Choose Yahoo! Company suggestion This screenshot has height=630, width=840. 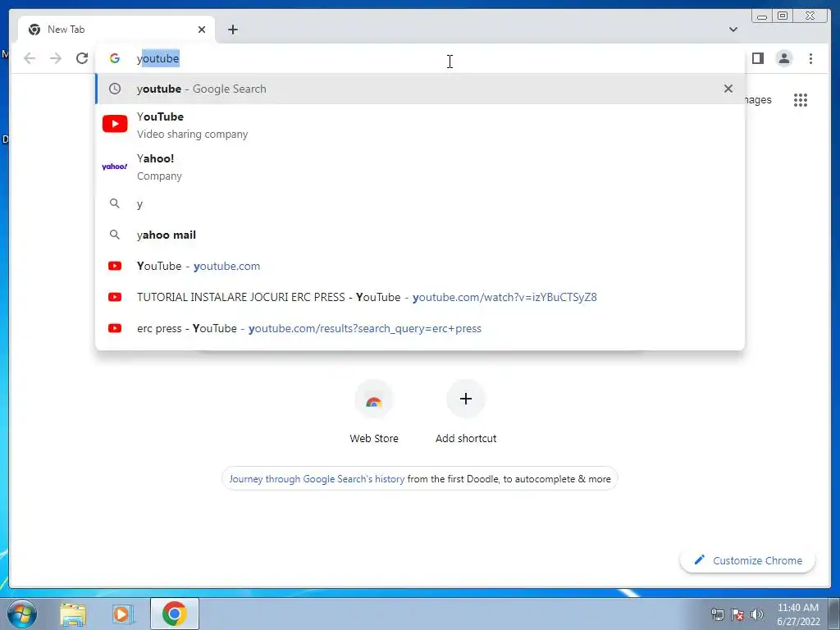pos(420,167)
